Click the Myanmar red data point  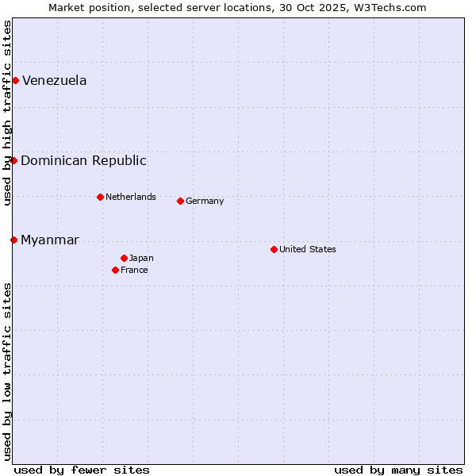(13, 240)
